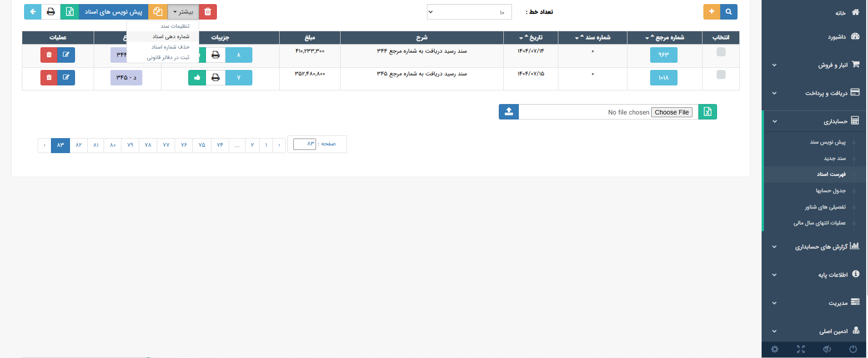Check the first row selection checkbox
868x358 pixels.
click(721, 52)
